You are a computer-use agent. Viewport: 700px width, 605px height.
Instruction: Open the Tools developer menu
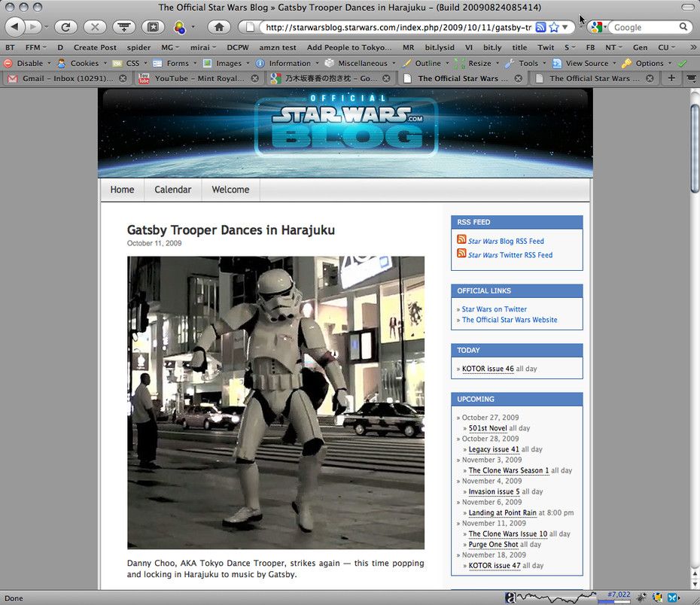[x=526, y=63]
